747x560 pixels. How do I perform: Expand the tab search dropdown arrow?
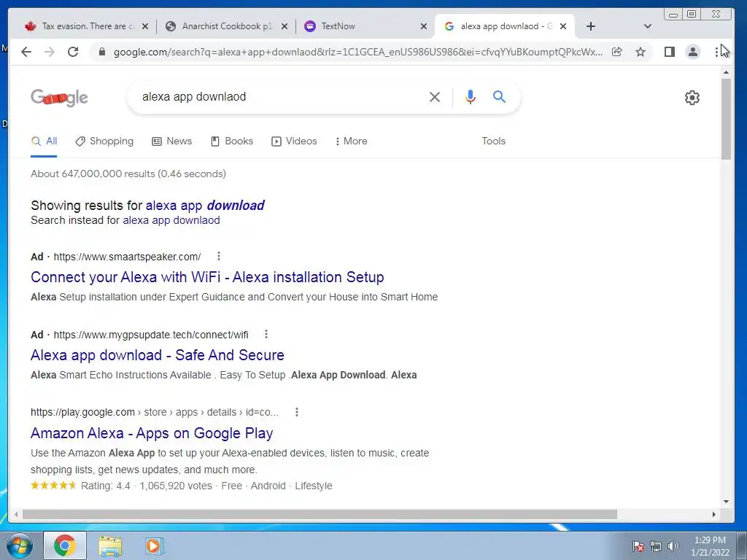648,26
